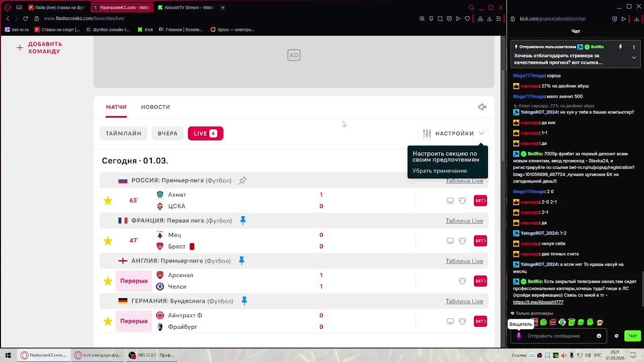This screenshot has width=644, height=362.
Task: Click ДОБАВИТЬ КОМАНДУ to add a team
Action: click(x=39, y=48)
